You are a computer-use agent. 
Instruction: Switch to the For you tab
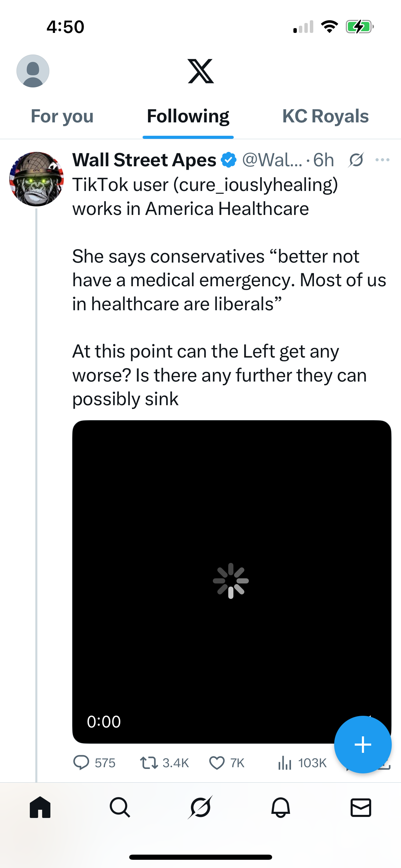click(62, 116)
